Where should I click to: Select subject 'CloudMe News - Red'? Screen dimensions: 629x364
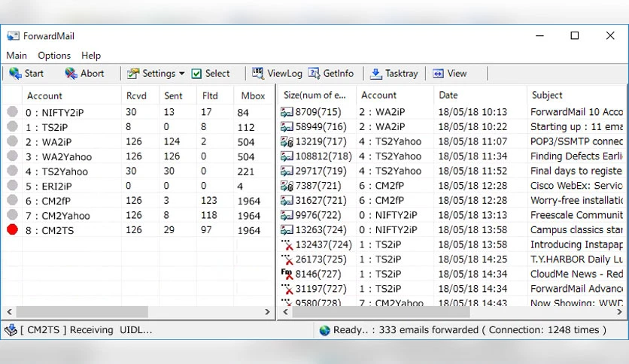tap(576, 274)
